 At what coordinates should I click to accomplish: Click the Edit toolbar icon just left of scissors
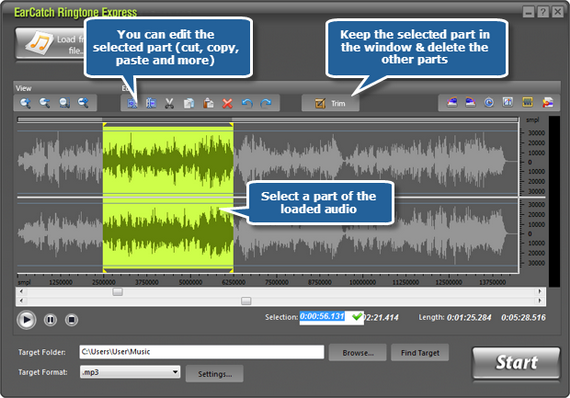(x=151, y=103)
